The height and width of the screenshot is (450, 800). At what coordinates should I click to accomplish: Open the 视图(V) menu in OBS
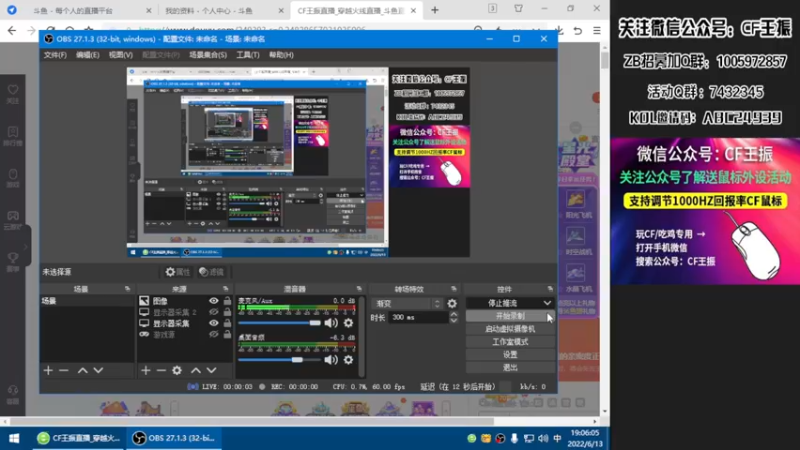121,55
